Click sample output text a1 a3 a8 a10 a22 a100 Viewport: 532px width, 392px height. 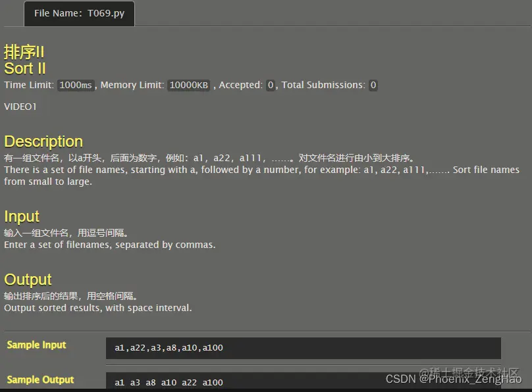click(169, 383)
